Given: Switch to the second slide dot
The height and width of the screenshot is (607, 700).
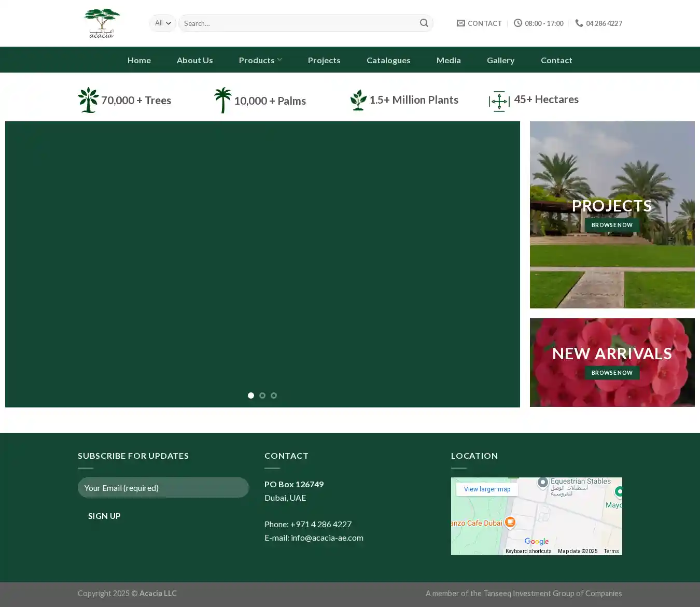Looking at the screenshot, I should (262, 396).
